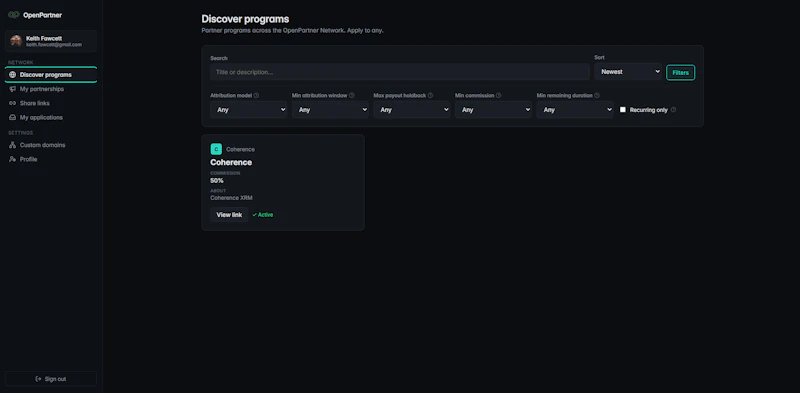
Task: Focus the Title or description search field
Action: tap(399, 72)
